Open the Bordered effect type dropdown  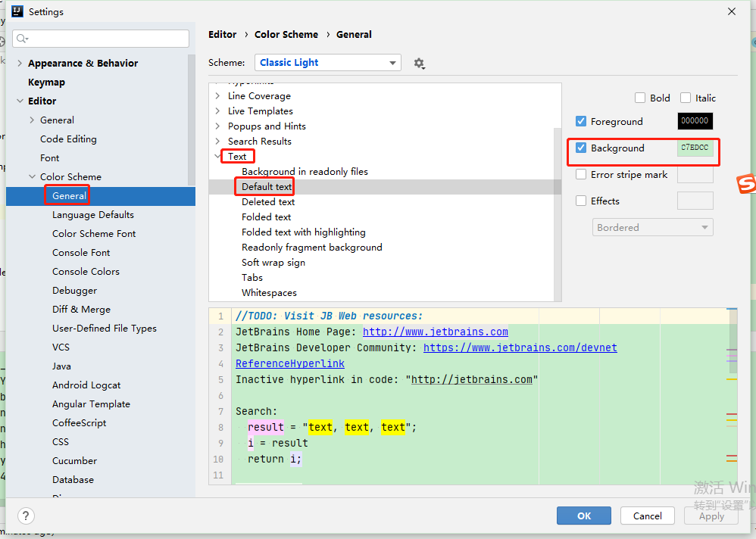coord(652,227)
